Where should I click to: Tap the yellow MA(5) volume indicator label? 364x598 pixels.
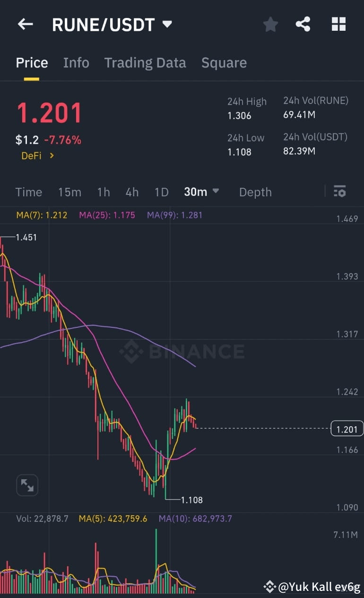coord(113,519)
